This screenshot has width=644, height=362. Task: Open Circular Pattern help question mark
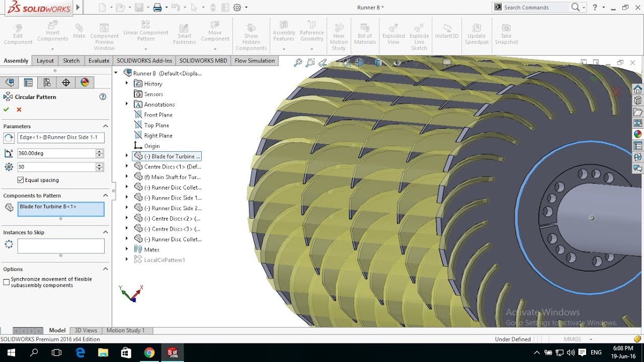tap(103, 97)
